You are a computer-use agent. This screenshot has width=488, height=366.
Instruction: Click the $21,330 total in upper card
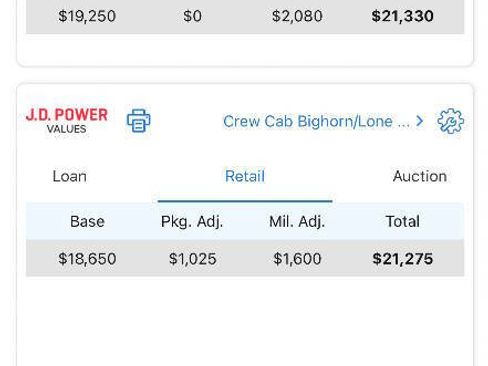[x=402, y=16]
